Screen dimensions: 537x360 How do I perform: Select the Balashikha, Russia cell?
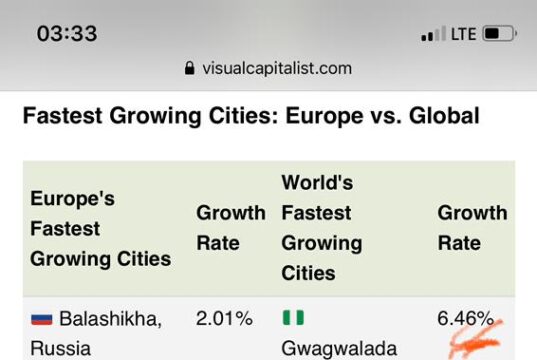point(96,334)
